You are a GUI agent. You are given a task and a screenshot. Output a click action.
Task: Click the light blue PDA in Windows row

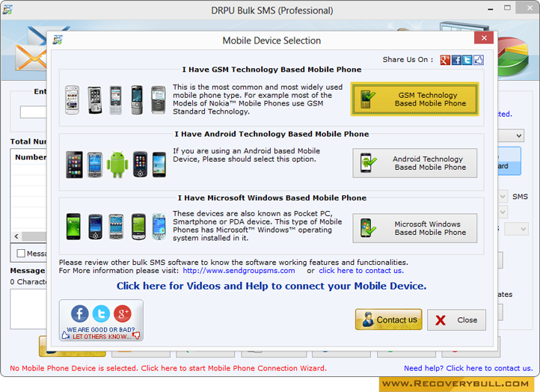tap(159, 227)
